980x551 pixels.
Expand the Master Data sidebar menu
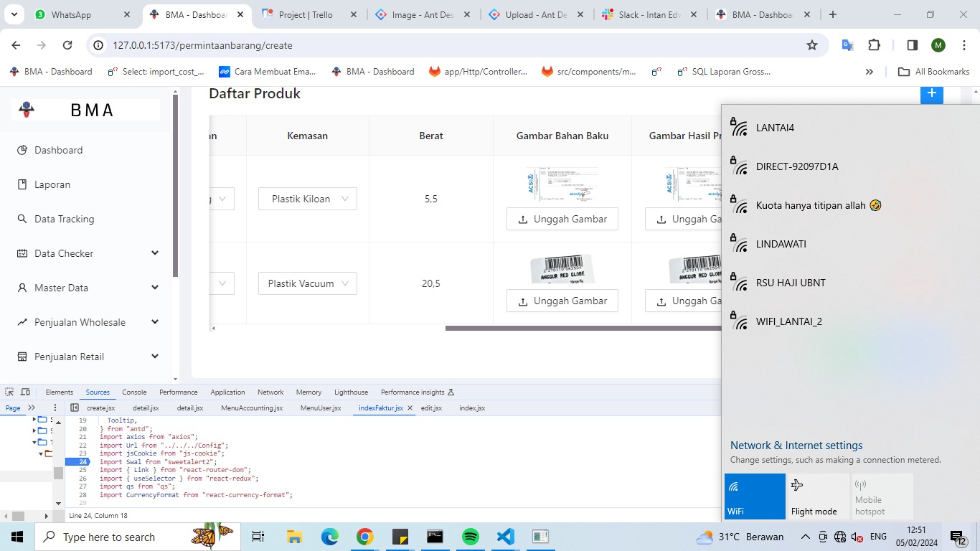pyautogui.click(x=88, y=288)
